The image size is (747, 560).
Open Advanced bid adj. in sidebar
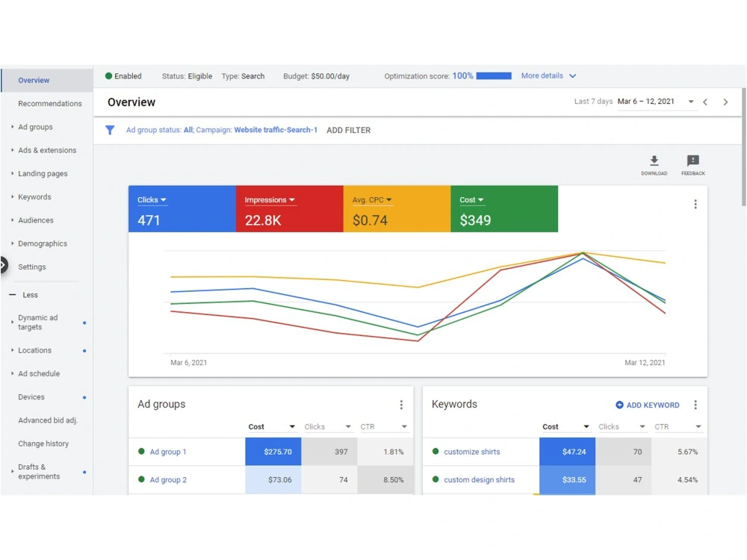(x=46, y=420)
